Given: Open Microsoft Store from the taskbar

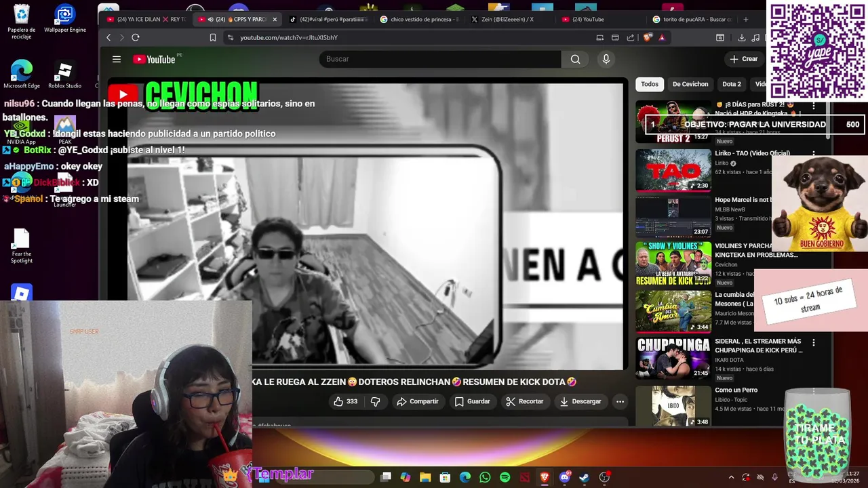Looking at the screenshot, I should [445, 477].
